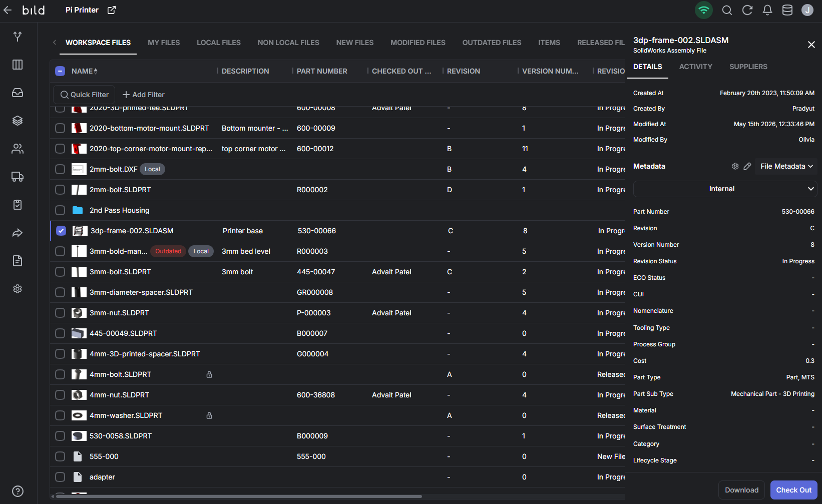Image resolution: width=822 pixels, height=504 pixels.
Task: Open settings gear in left sidebar
Action: (18, 289)
